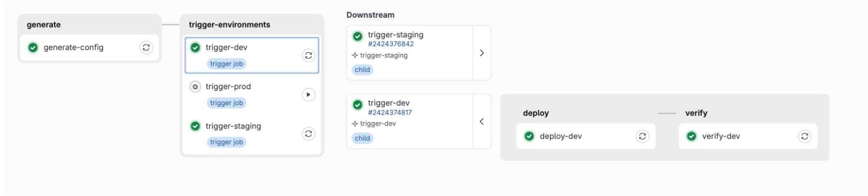
Task: Select the Downstream heading
Action: [370, 15]
